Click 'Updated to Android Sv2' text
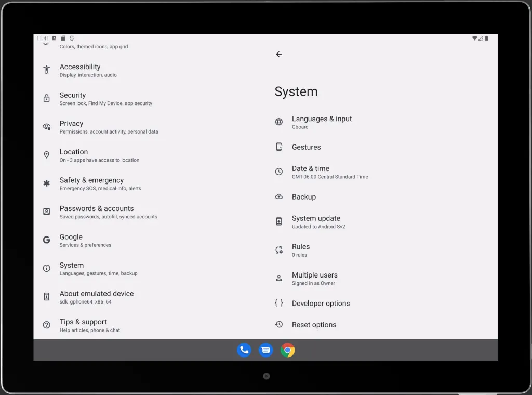This screenshot has width=532, height=395. pyautogui.click(x=318, y=227)
